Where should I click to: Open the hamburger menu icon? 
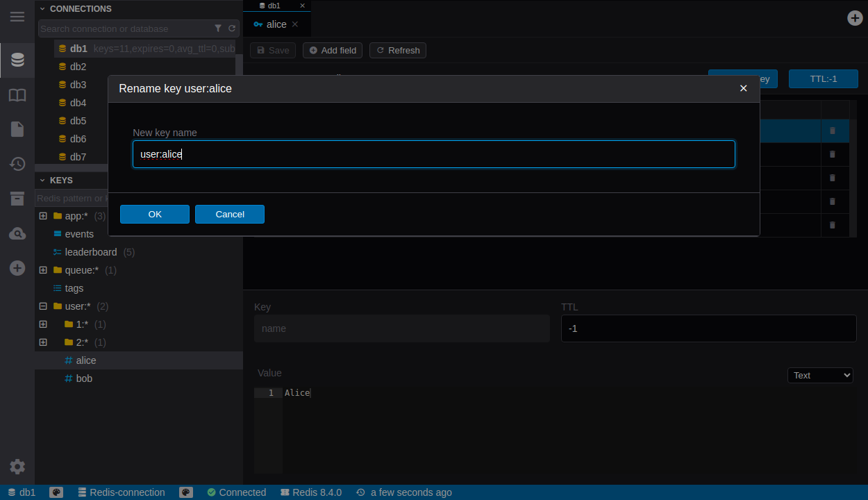[17, 17]
